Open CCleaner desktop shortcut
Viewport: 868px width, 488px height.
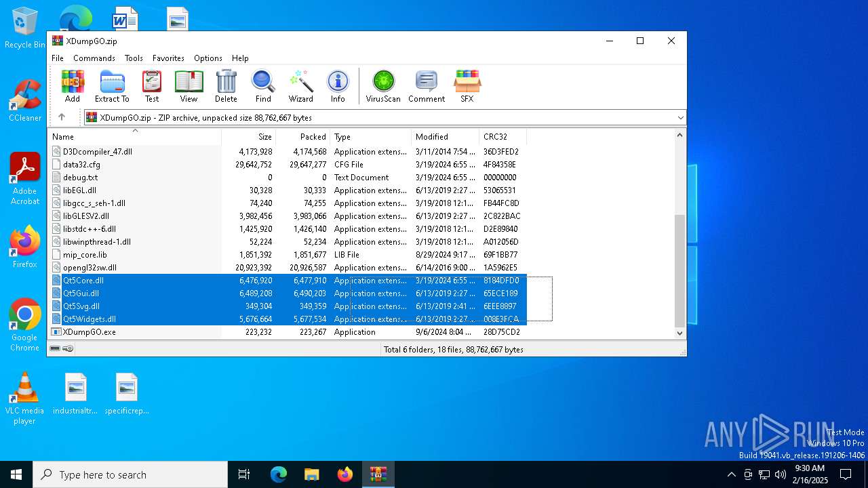pos(25,100)
